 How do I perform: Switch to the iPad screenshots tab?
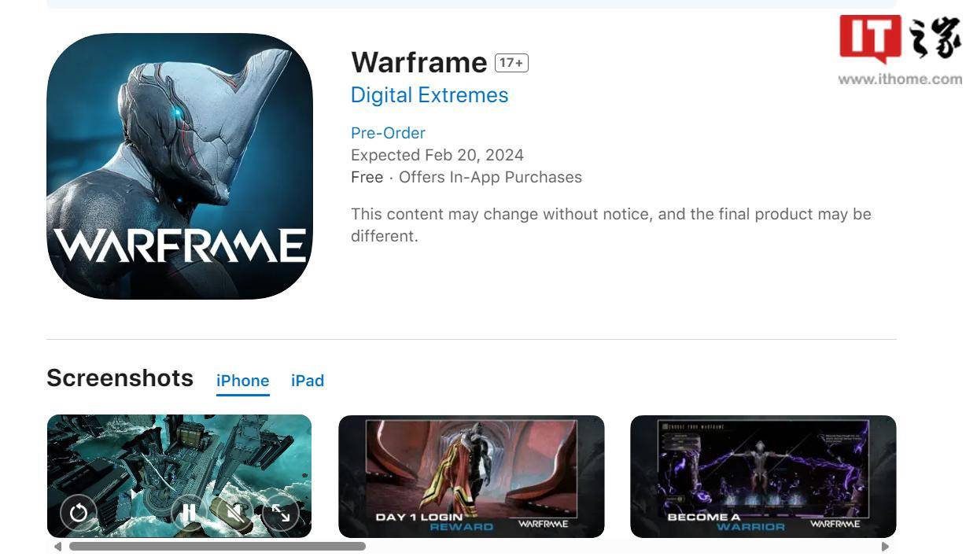click(308, 381)
